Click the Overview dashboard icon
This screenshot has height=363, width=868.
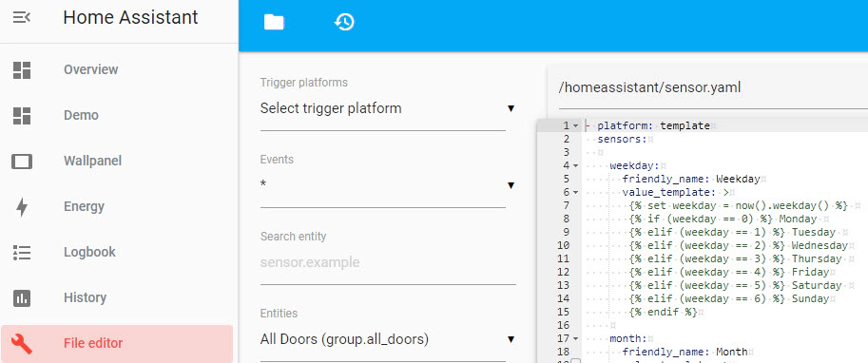[22, 69]
